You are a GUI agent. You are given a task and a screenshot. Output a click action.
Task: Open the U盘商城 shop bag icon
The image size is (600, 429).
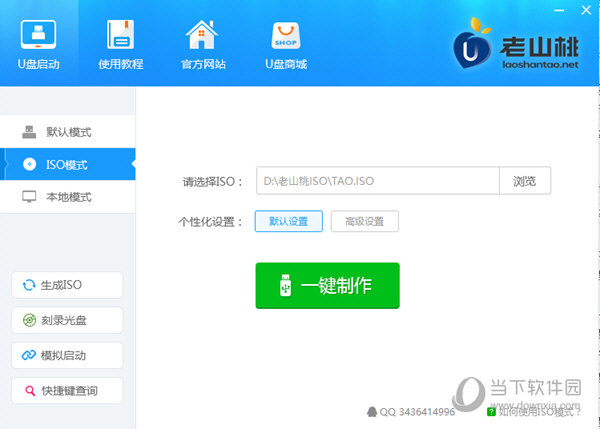286,36
